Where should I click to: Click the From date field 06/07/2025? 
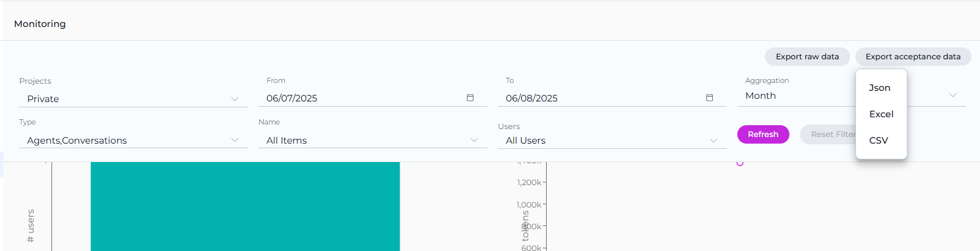click(x=373, y=98)
